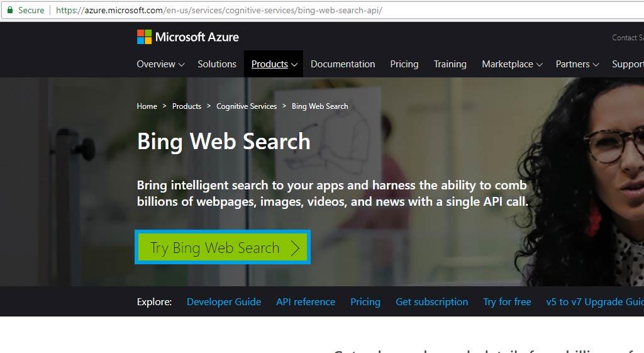The width and height of the screenshot is (644, 353).
Task: Click the arrow on Try Bing Web Search
Action: click(x=295, y=248)
